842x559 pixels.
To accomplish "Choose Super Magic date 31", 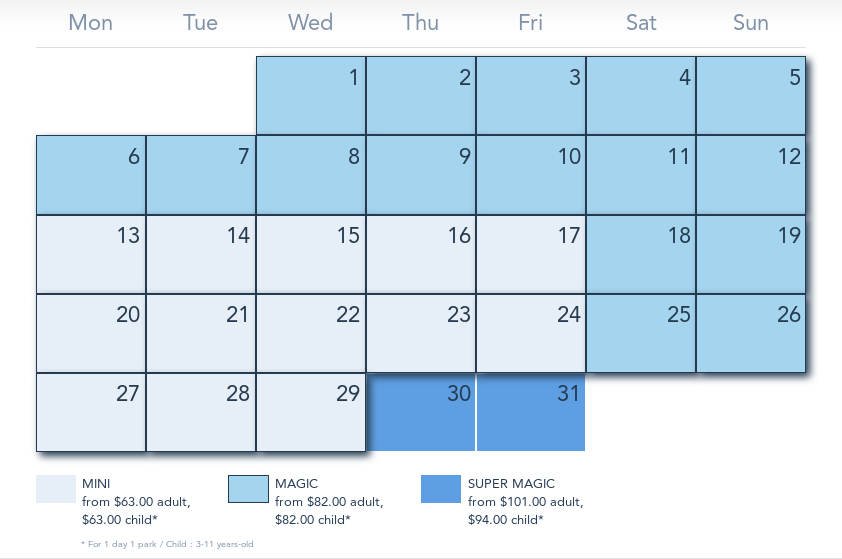I will 531,412.
